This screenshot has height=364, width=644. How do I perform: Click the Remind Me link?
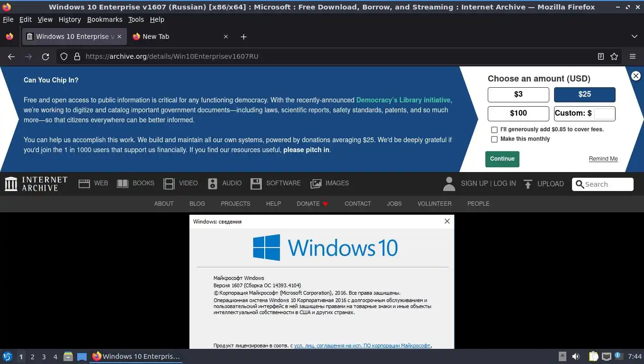click(x=603, y=159)
